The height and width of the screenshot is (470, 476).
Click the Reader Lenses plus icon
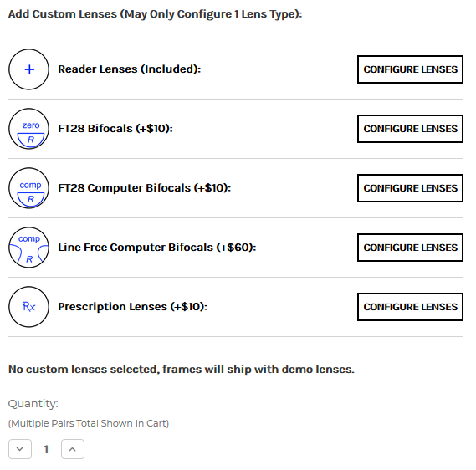pyautogui.click(x=28, y=69)
